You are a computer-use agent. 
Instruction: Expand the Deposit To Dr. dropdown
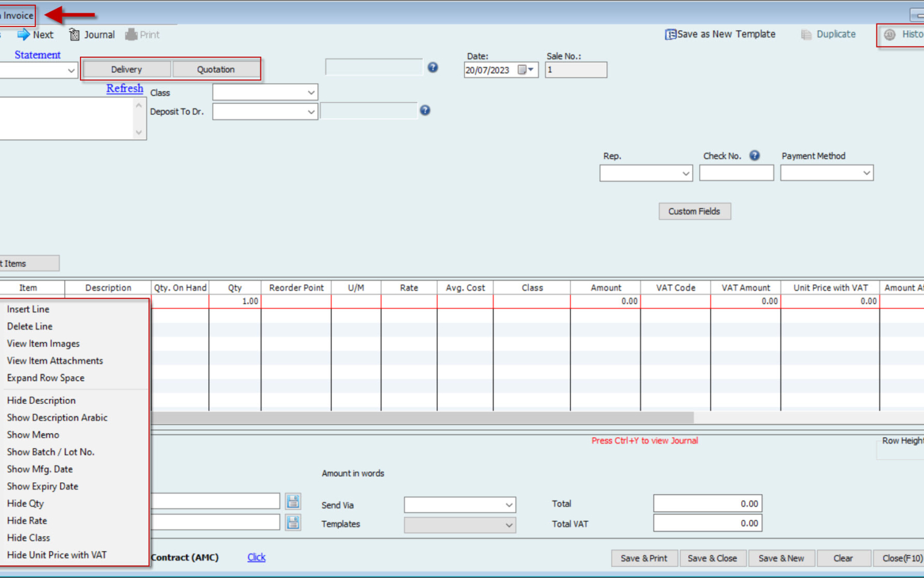(x=311, y=111)
